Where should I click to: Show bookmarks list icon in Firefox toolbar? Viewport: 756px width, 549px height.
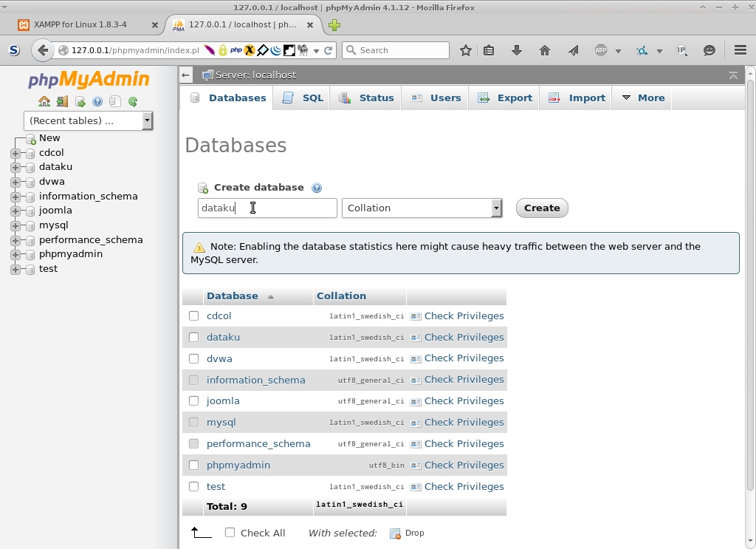[x=489, y=50]
